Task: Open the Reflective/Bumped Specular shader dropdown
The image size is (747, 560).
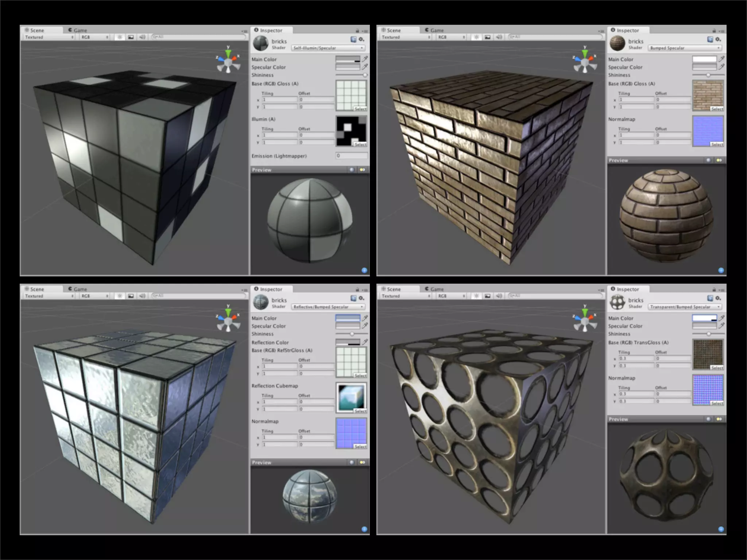Action: tap(328, 307)
